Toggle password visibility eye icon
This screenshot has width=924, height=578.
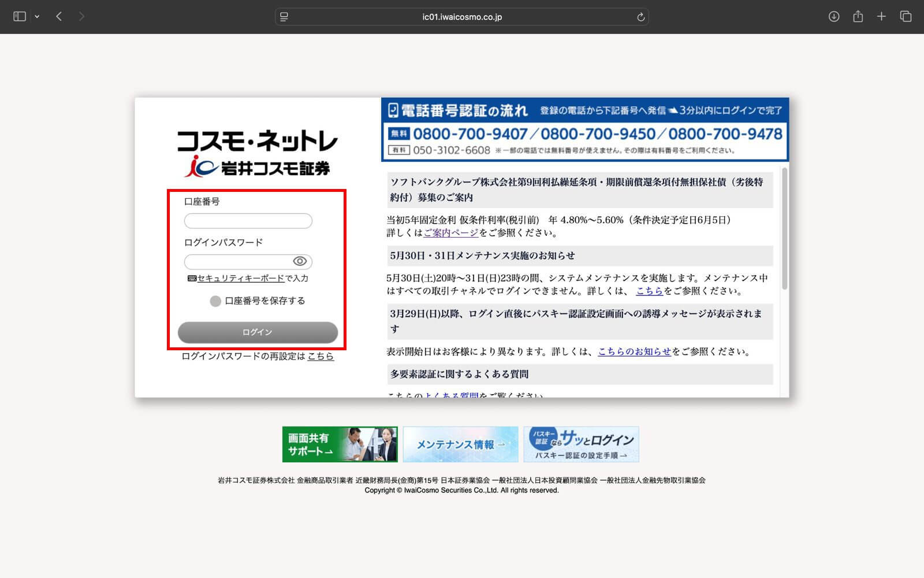click(300, 261)
